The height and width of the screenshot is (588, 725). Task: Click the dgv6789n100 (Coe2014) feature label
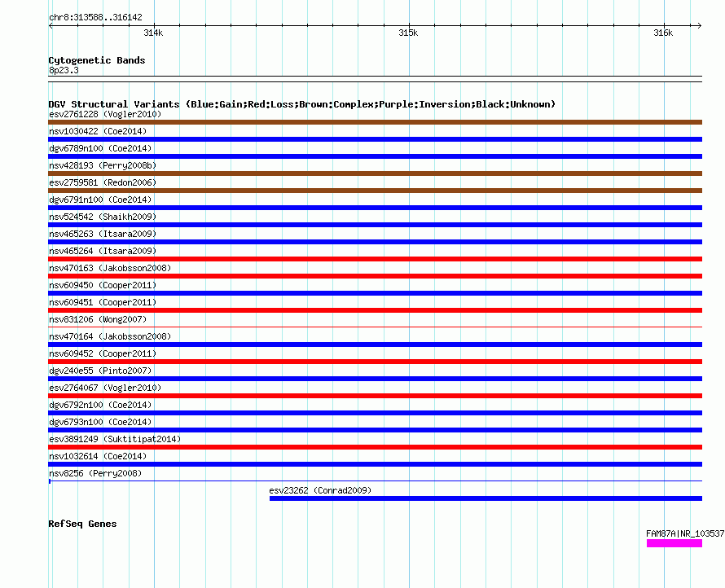[x=100, y=148]
